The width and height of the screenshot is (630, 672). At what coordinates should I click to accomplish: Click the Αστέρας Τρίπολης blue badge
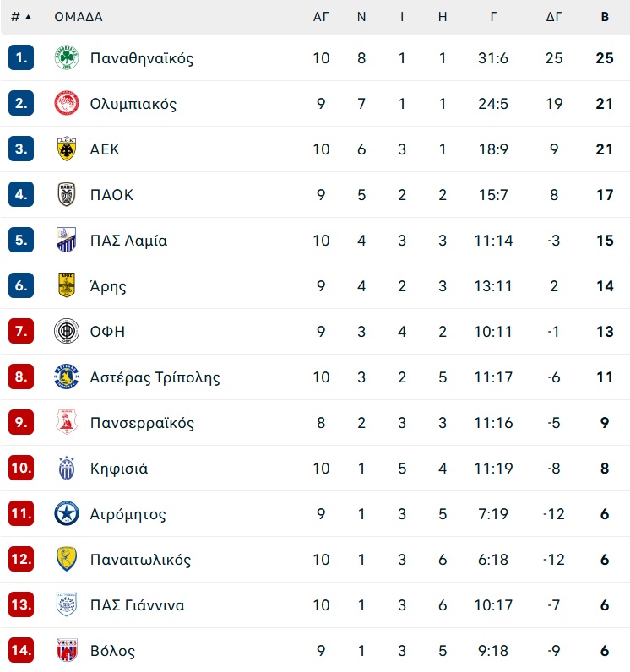click(67, 377)
